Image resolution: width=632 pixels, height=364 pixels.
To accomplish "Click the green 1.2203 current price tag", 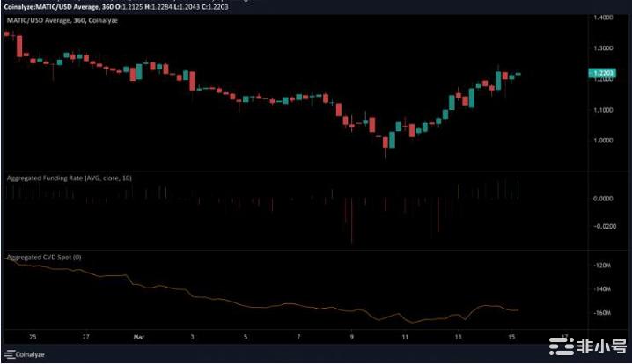I will 605,74.
